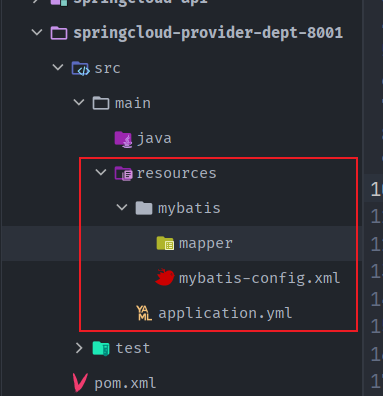The height and width of the screenshot is (396, 383).
Task: Select the application.yml file name
Action: [x=225, y=313]
